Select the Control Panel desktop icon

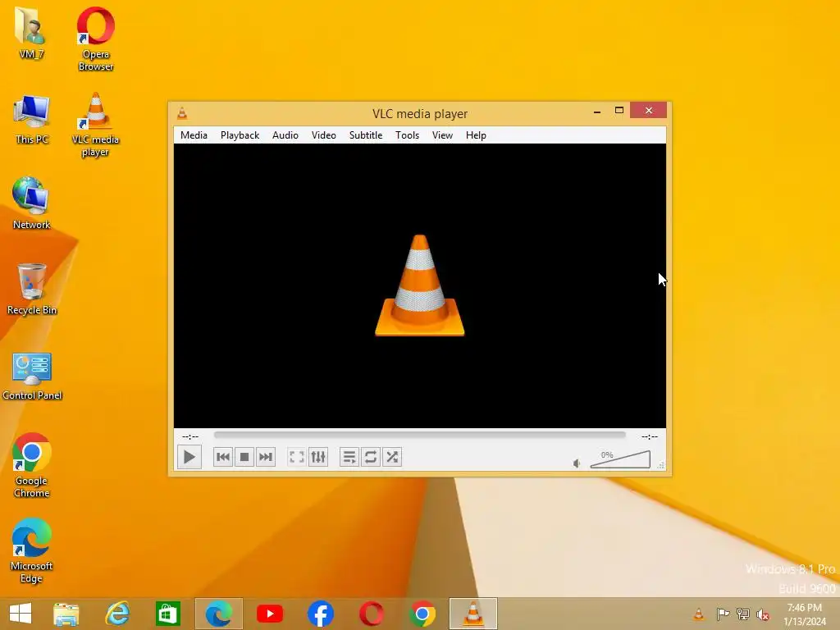32,375
